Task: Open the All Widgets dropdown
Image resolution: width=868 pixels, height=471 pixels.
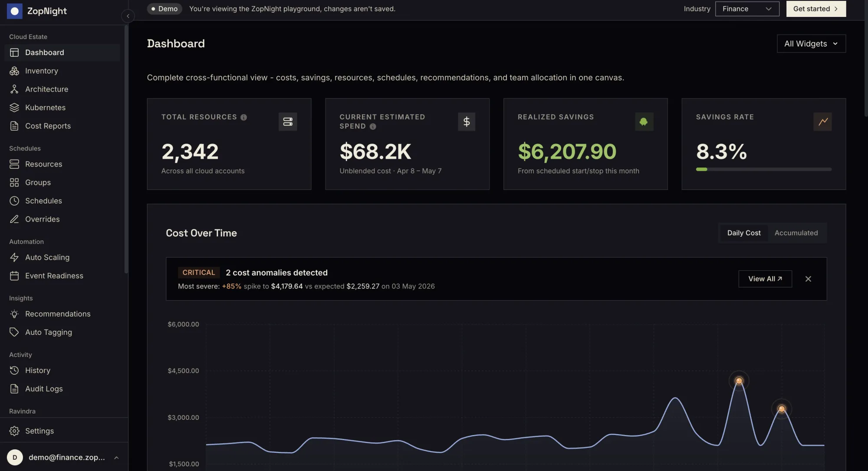Action: [811, 44]
